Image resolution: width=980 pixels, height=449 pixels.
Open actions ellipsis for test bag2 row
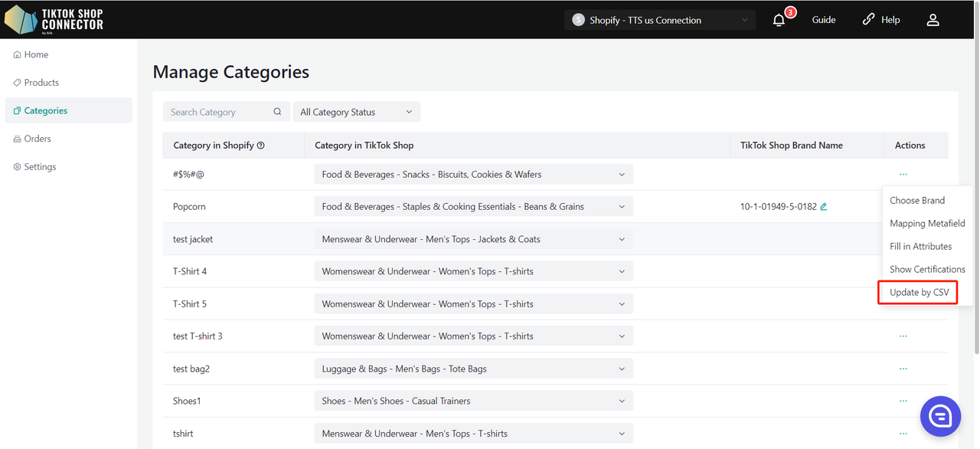pyautogui.click(x=903, y=369)
